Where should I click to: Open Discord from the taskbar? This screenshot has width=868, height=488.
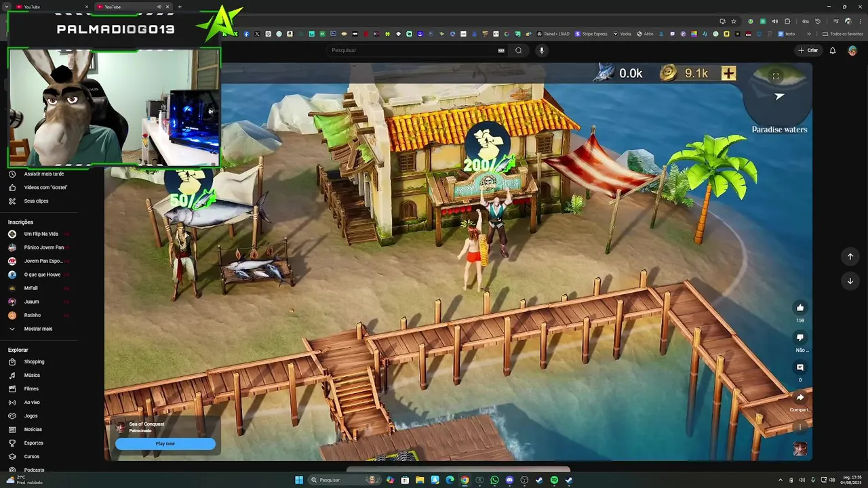509,480
